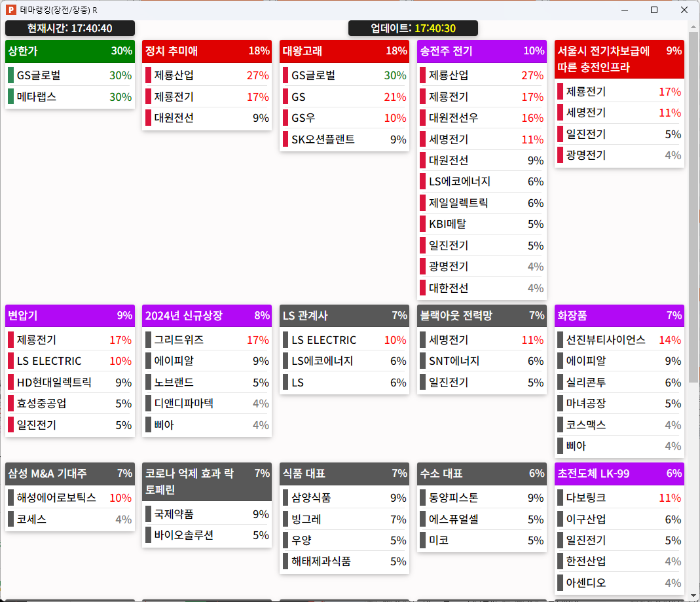
Task: Click the 해태제과식품 5% row
Action: click(344, 561)
